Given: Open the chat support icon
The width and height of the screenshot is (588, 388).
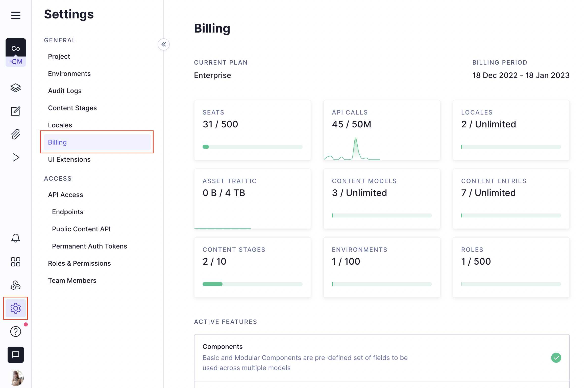Looking at the screenshot, I should [16, 354].
